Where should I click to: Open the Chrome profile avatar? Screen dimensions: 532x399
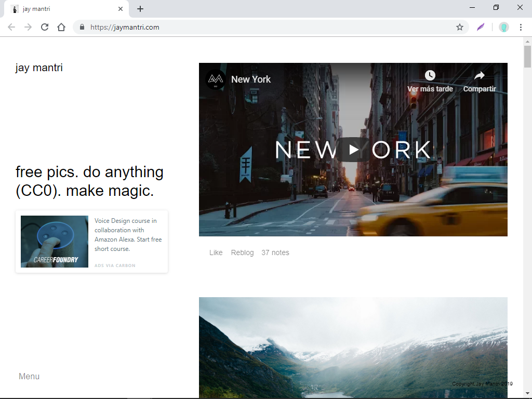504,27
